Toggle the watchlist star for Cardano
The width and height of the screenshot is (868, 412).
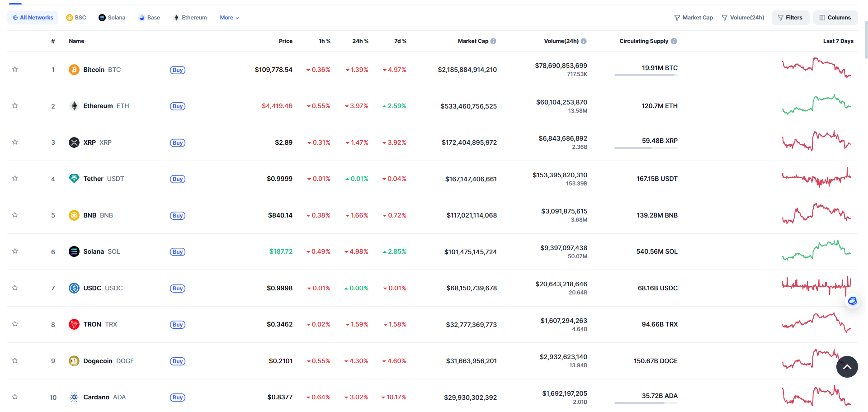tap(15, 397)
